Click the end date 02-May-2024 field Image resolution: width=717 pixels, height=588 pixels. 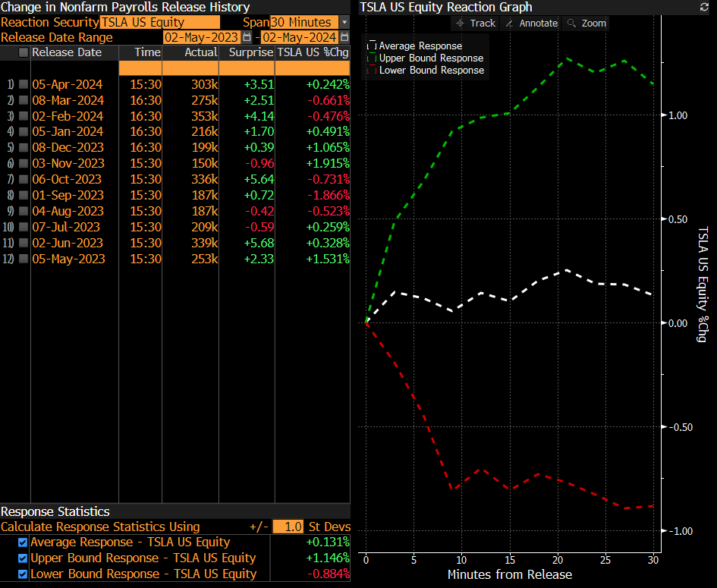click(x=300, y=37)
